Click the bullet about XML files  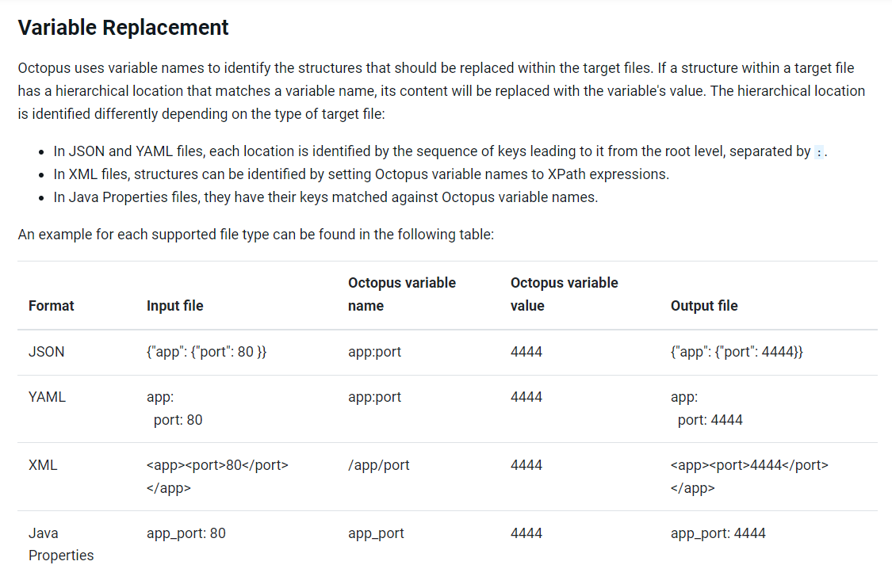tap(361, 174)
